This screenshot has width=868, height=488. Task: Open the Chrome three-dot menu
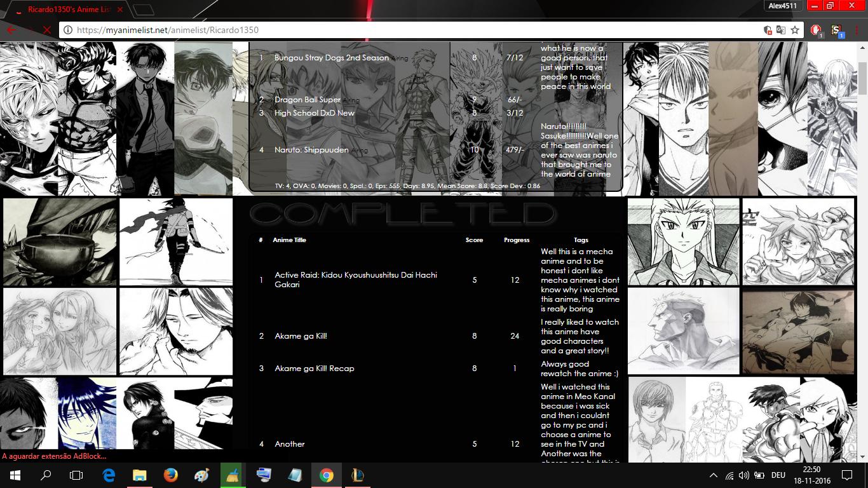857,30
